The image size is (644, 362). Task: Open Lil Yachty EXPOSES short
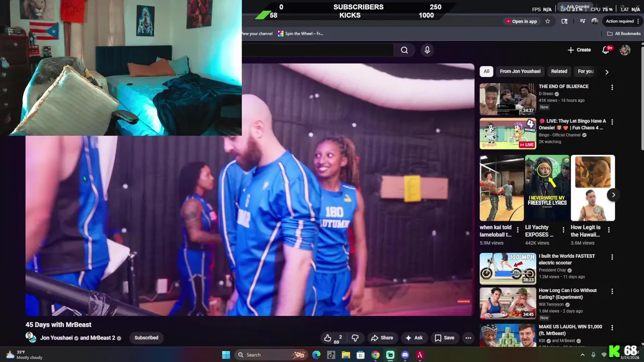[x=547, y=188]
